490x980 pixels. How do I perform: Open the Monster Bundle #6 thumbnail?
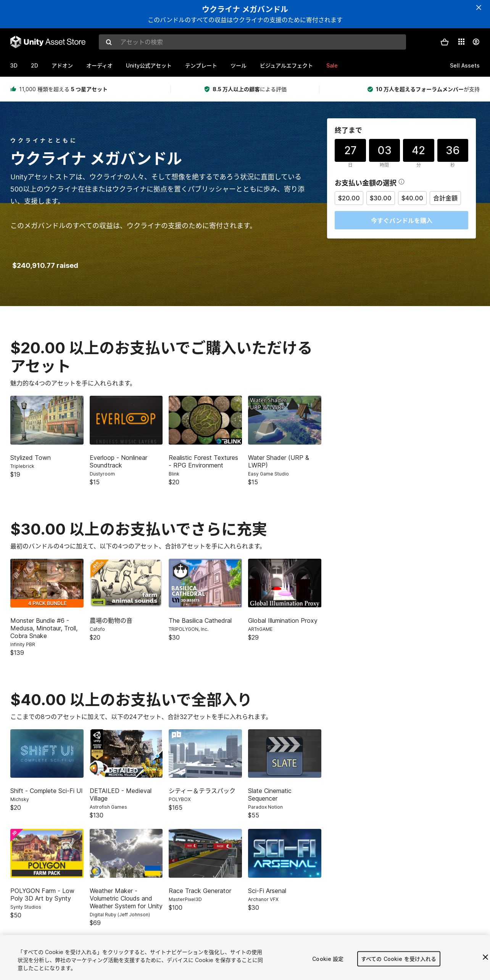pos(47,583)
